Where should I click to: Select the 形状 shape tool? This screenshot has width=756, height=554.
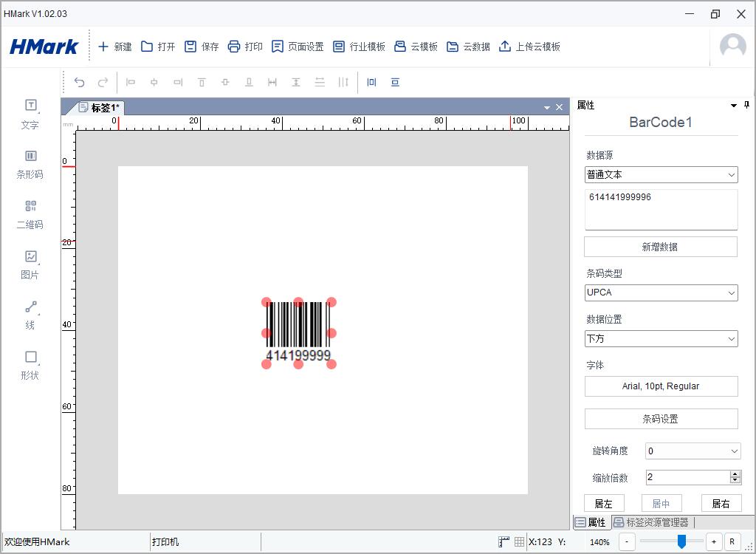[30, 366]
